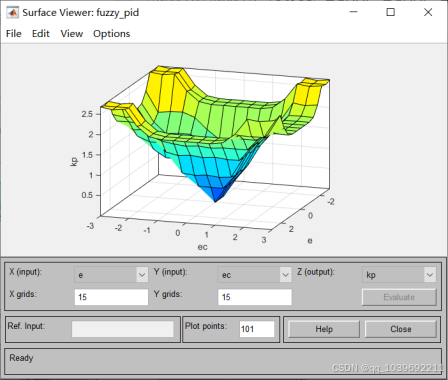Open the File menu

pos(14,34)
